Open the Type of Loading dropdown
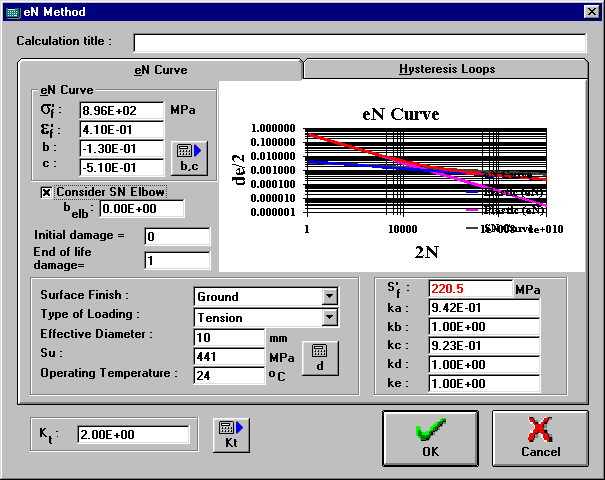The height and width of the screenshot is (480, 605). (330, 317)
